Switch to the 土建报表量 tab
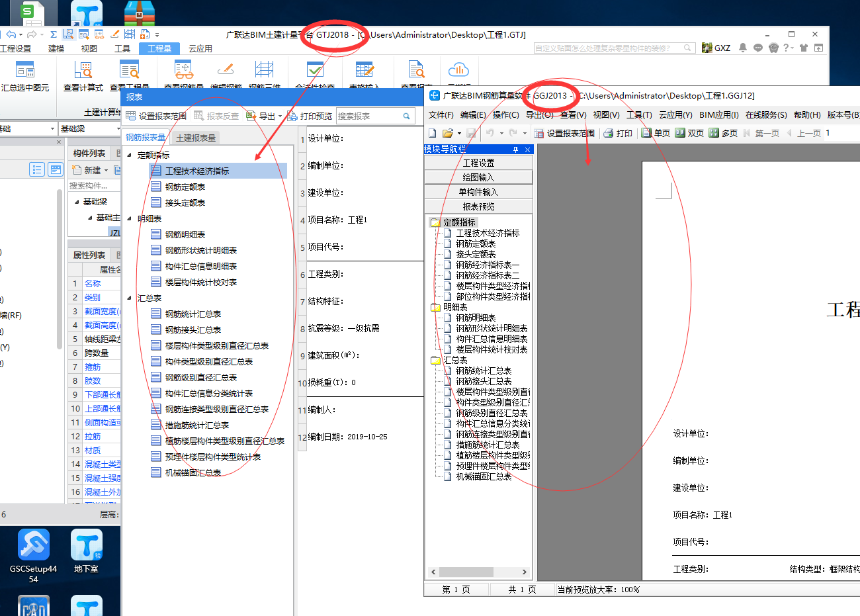Image resolution: width=860 pixels, height=616 pixels. [196, 138]
